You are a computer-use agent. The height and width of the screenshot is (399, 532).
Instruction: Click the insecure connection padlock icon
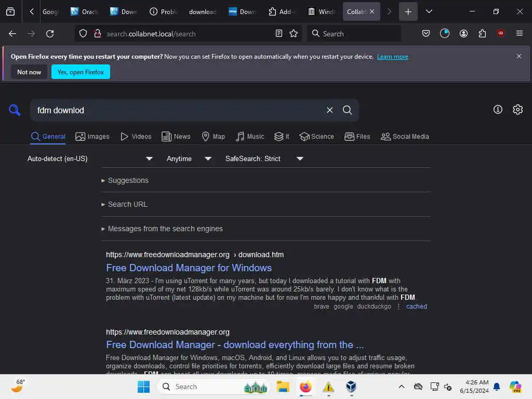pos(98,34)
